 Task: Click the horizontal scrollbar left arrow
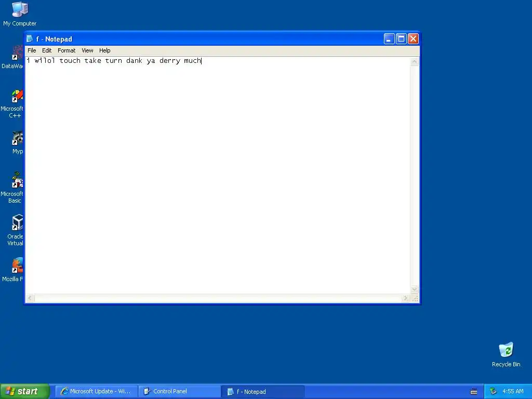(x=30, y=298)
